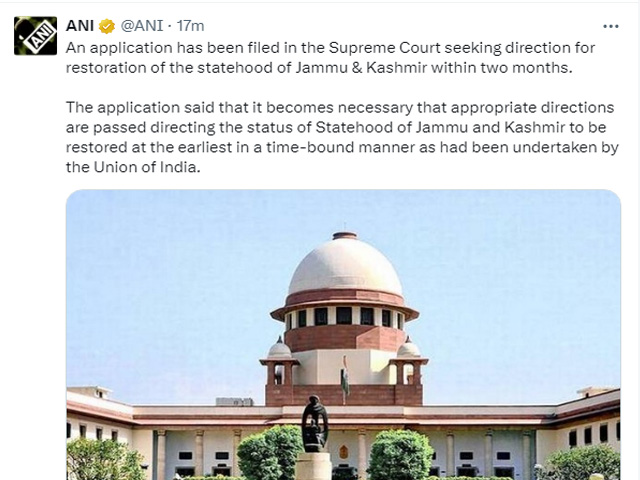
Task: Open the ANI display name link
Action: (x=80, y=26)
